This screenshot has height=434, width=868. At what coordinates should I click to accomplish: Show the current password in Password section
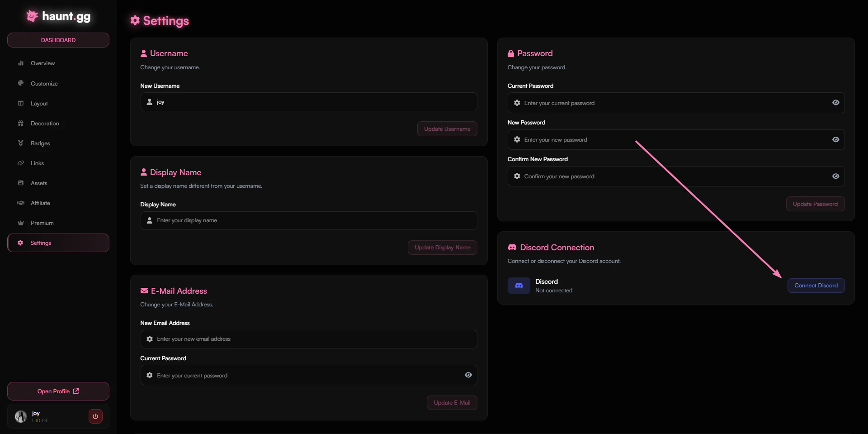pyautogui.click(x=835, y=103)
